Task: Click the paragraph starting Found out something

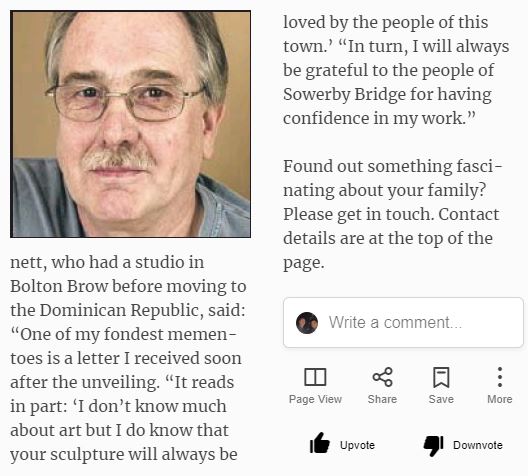Action: click(x=392, y=214)
